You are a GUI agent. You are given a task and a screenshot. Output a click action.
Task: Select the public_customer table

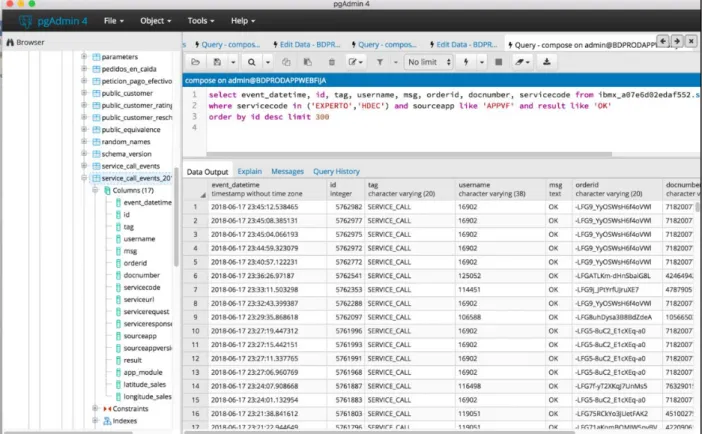coord(127,93)
